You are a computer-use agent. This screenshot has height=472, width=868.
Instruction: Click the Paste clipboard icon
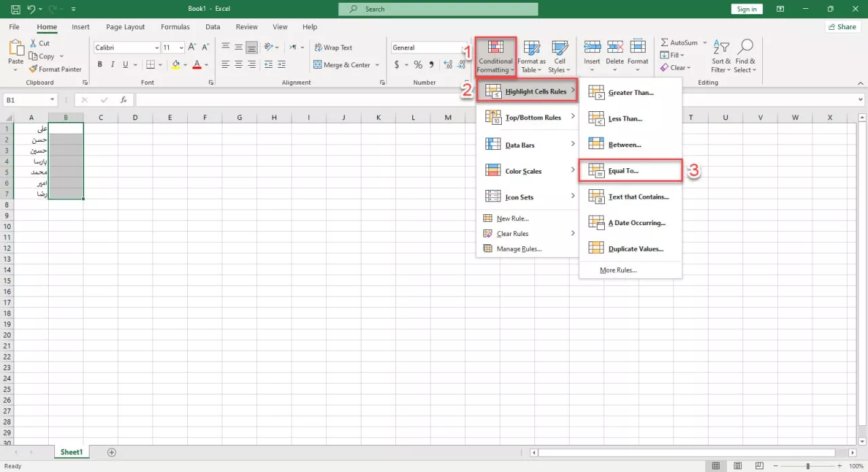click(x=16, y=49)
